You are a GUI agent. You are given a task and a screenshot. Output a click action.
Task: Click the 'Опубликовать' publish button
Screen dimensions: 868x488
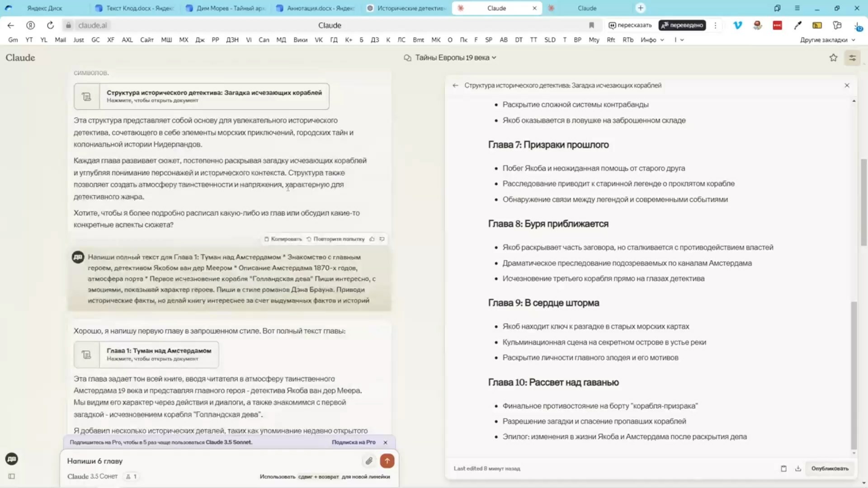tap(830, 469)
